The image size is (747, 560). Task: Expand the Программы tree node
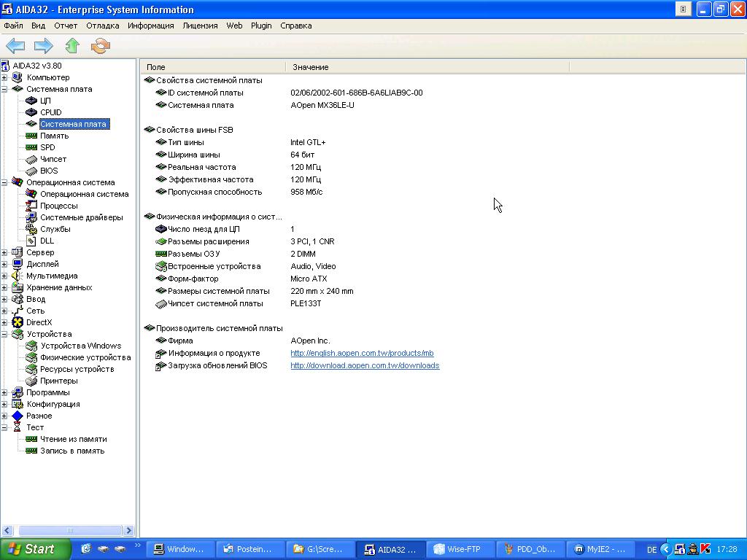pyautogui.click(x=4, y=392)
